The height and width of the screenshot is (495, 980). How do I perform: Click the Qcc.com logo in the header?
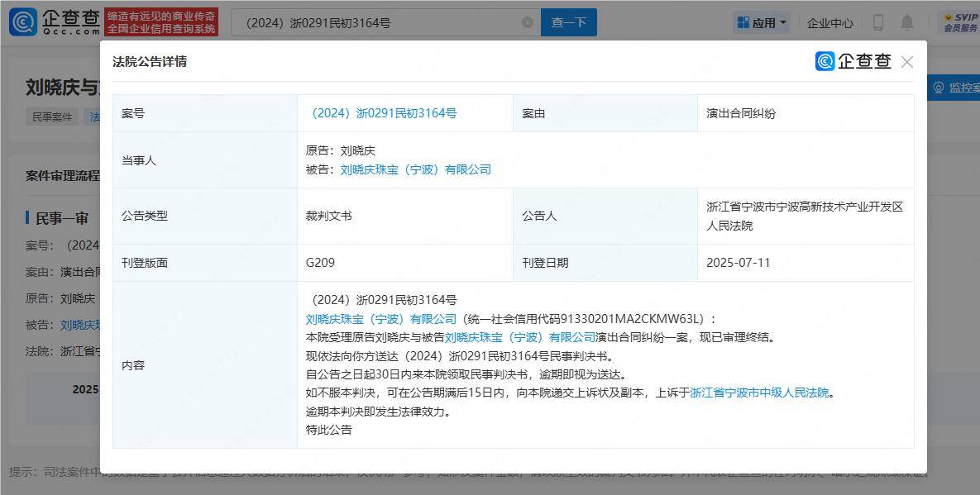pos(55,21)
